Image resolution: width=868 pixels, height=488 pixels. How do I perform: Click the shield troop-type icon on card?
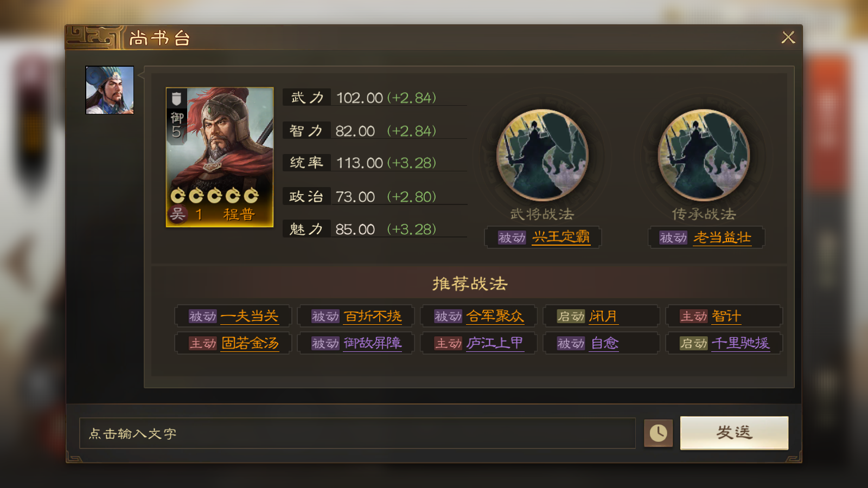pos(176,99)
